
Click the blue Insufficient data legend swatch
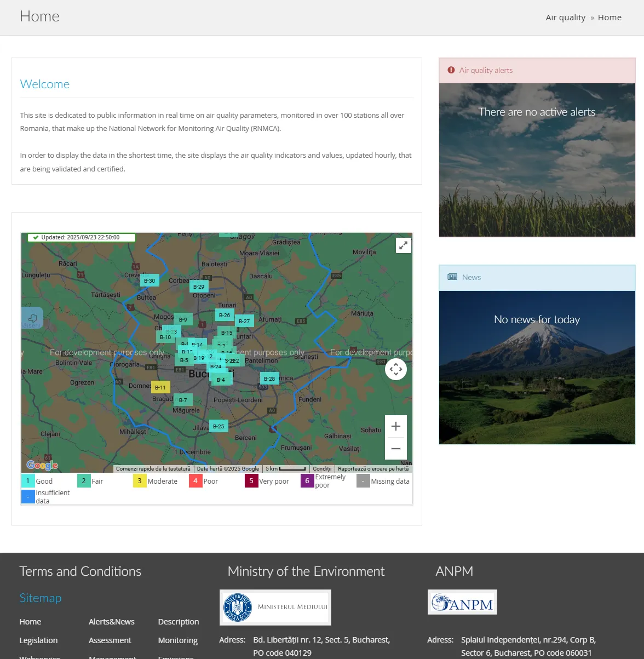[28, 496]
